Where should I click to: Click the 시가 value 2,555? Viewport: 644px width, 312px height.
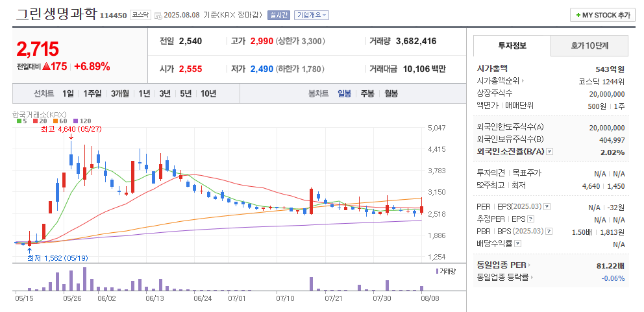pos(191,69)
